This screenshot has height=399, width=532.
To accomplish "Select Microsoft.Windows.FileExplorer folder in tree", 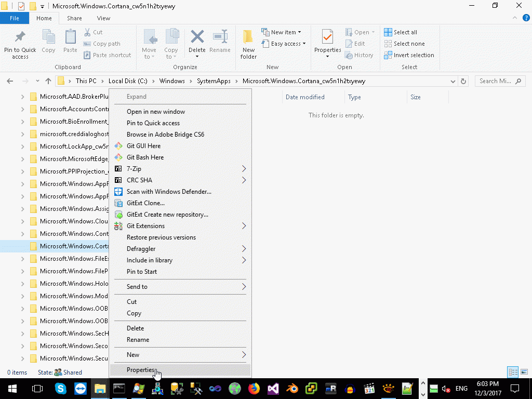I will (x=74, y=259).
